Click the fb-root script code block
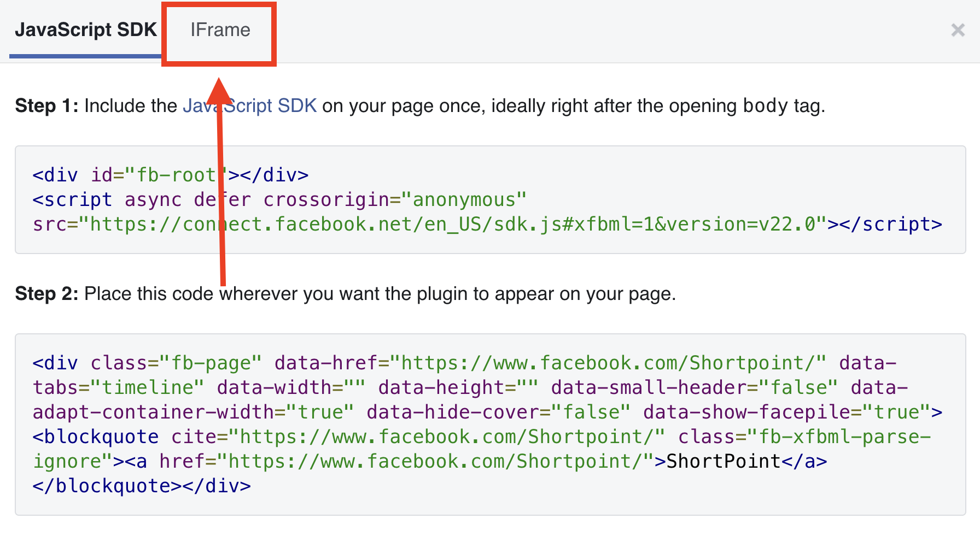 [x=490, y=199]
